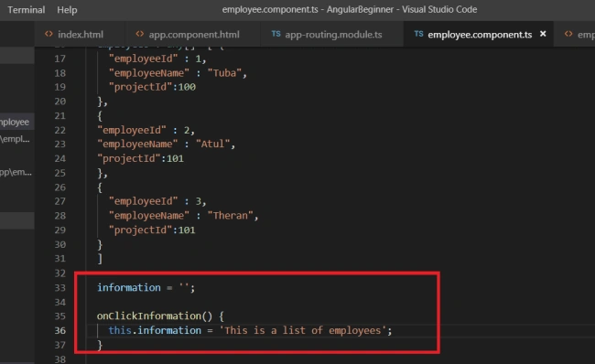Viewport: 595px width, 364px height.
Task: Close the employee.component.ts tab
Action: 543,34
